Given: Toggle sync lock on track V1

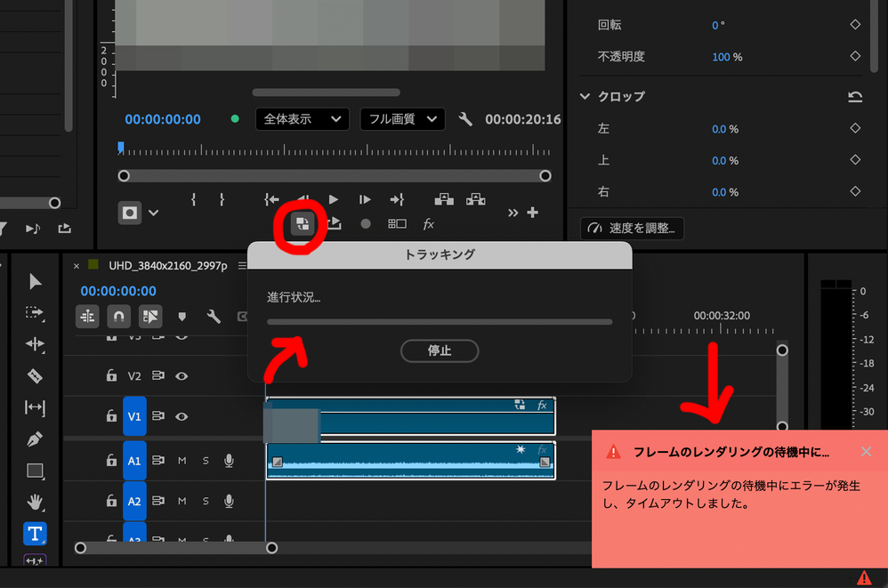Looking at the screenshot, I should [158, 416].
